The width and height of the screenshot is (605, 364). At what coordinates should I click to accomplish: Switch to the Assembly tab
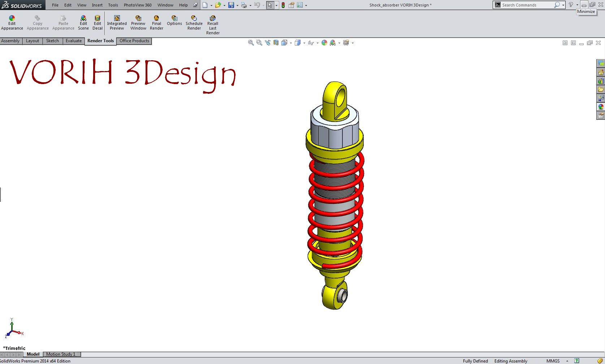pyautogui.click(x=10, y=41)
